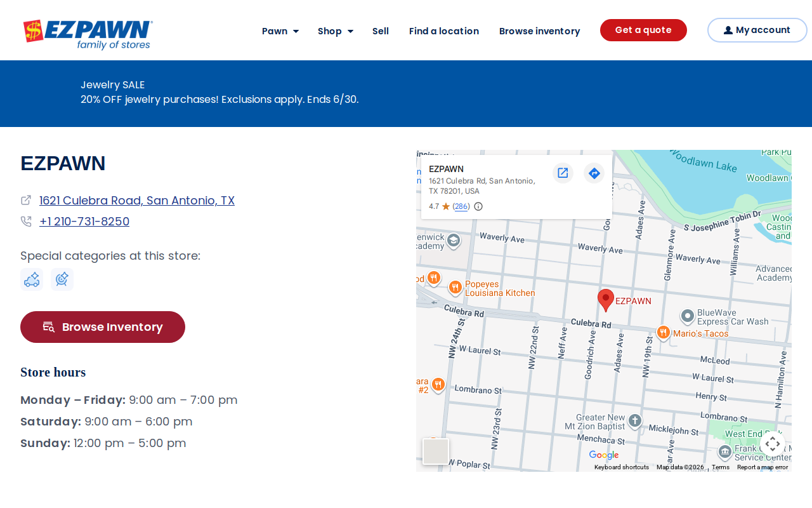The image size is (812, 508).
Task: Click the Get a quote button
Action: click(x=643, y=30)
